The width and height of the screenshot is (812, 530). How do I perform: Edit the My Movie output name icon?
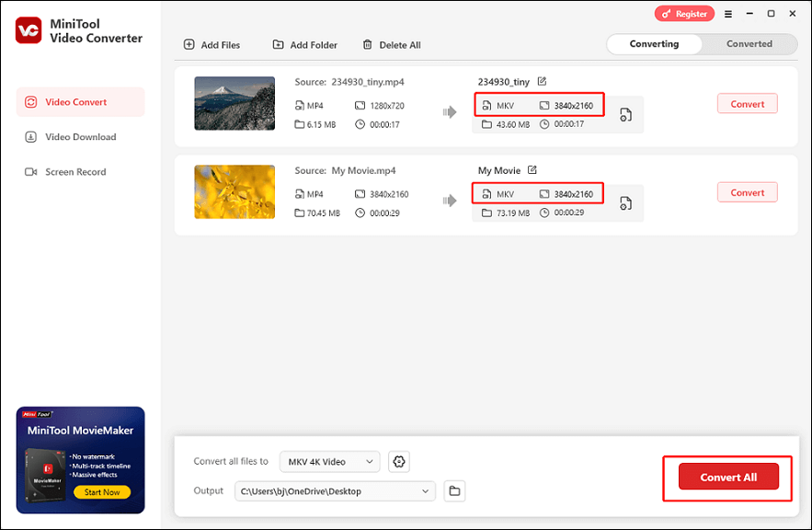tap(532, 170)
